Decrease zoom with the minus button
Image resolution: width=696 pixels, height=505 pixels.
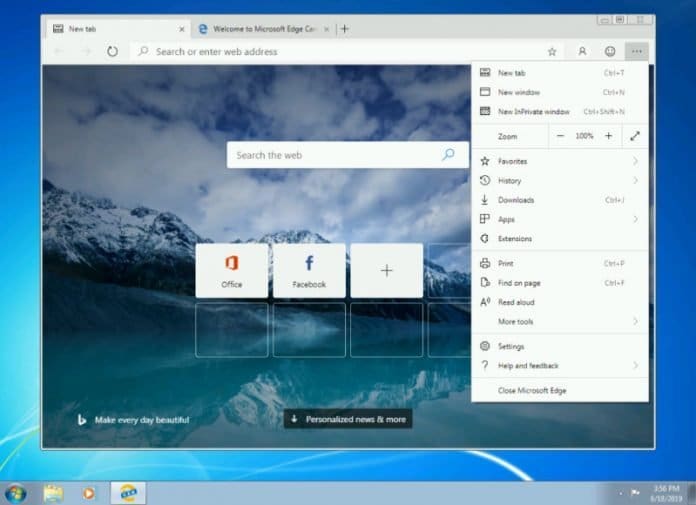tap(560, 136)
